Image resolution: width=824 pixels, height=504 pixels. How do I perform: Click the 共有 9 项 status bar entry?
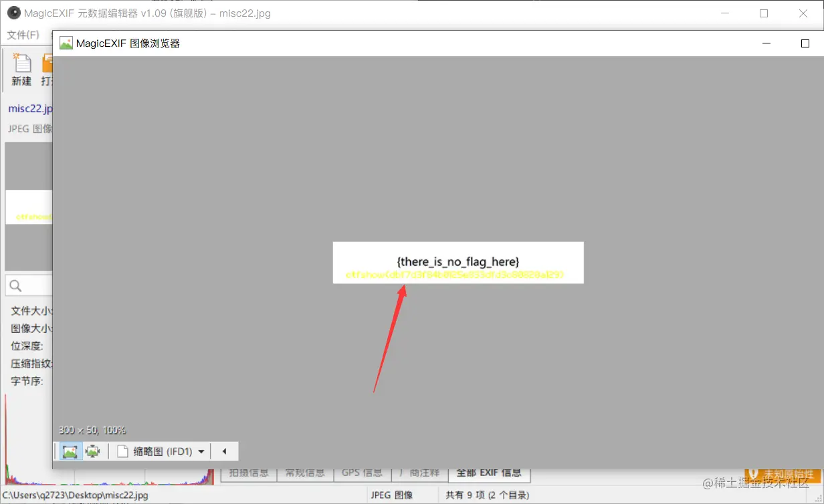click(x=488, y=495)
